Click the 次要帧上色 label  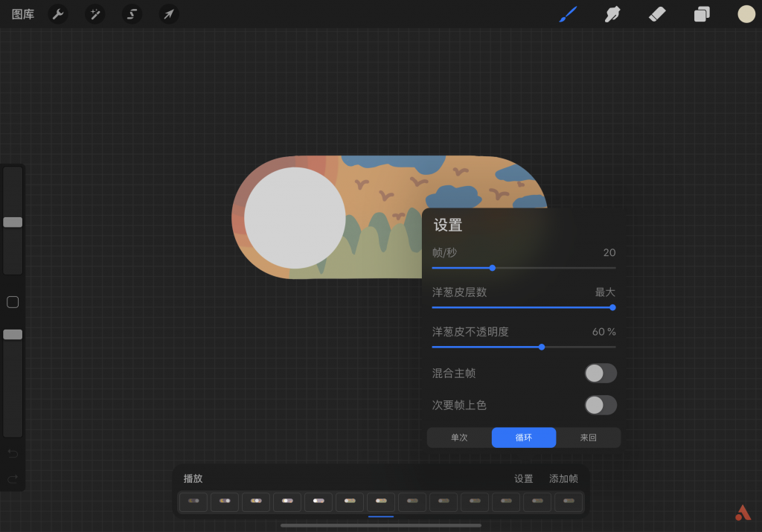pyautogui.click(x=459, y=406)
